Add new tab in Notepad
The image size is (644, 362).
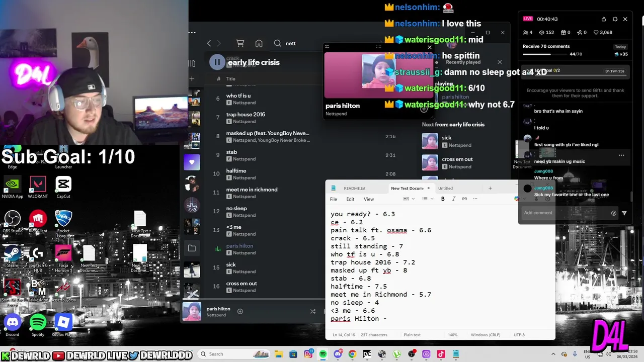click(490, 188)
